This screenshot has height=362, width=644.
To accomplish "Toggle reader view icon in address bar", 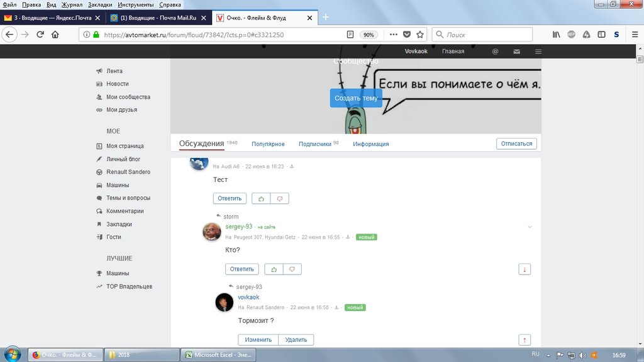I will [x=350, y=35].
